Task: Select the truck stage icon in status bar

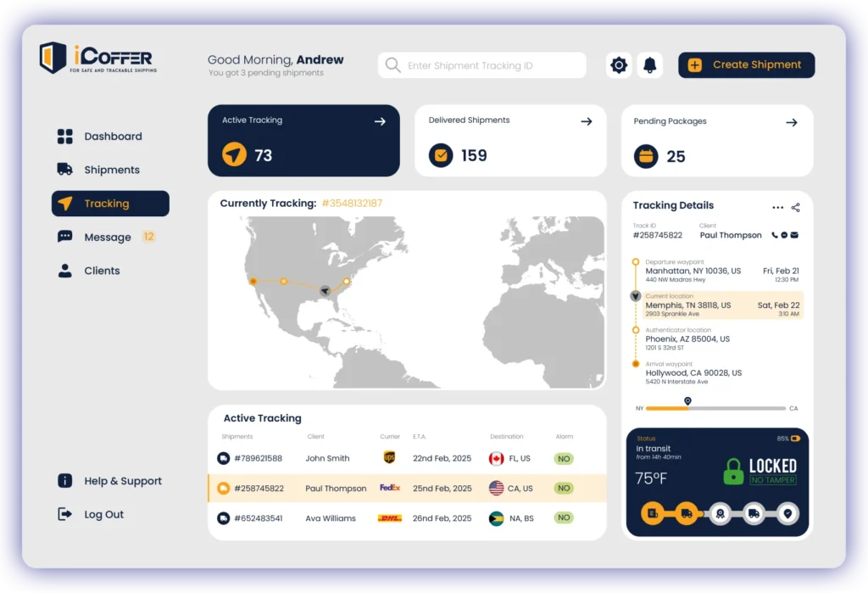Action: point(686,512)
